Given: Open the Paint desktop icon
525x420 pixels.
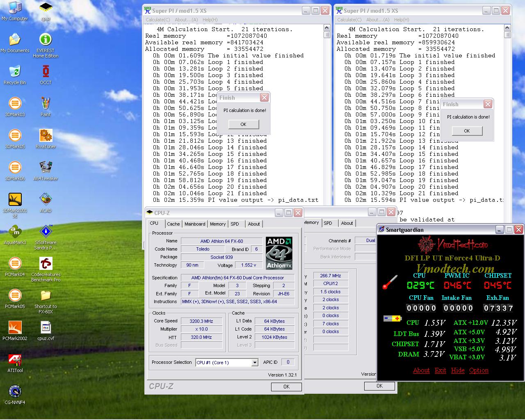Looking at the screenshot, I should (x=46, y=107).
